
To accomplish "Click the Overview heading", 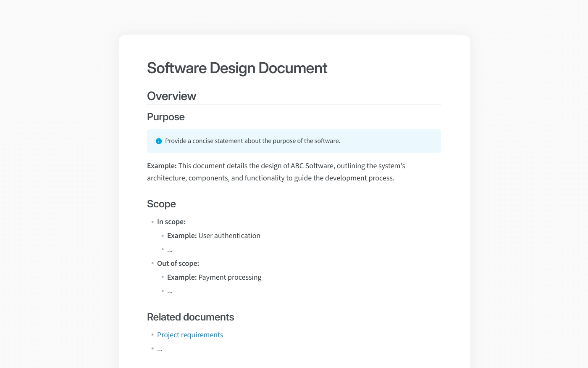I will point(171,96).
